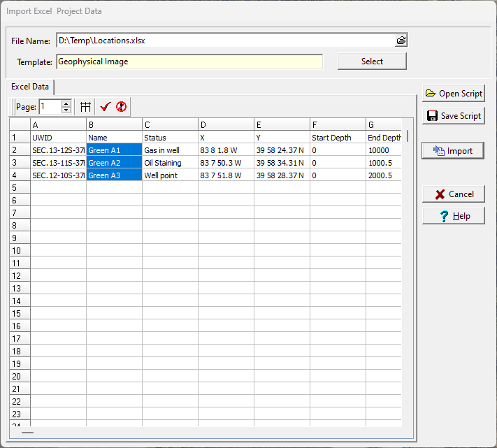Viewport: 497px width, 448px height.
Task: Click the Oil Staining status cell
Action: click(170, 163)
